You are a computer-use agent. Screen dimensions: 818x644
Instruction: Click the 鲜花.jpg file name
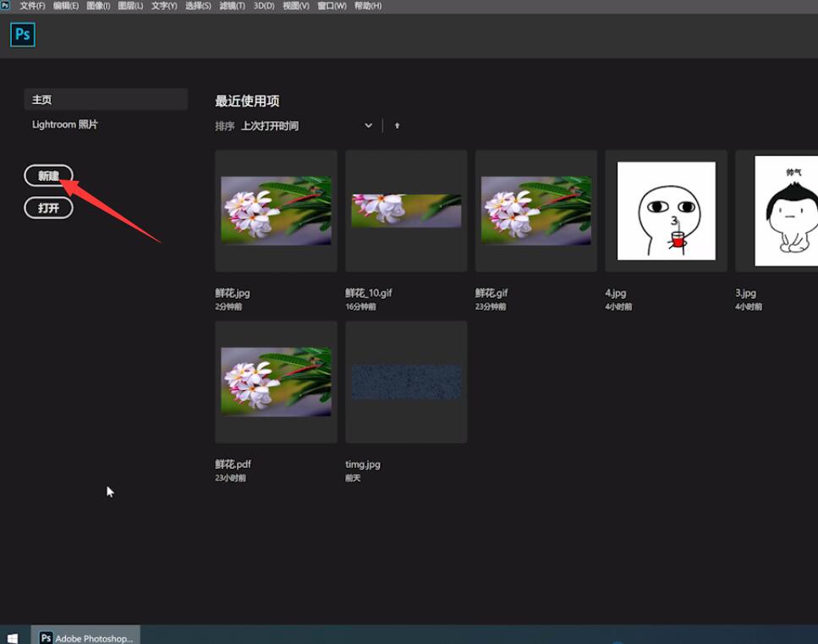pos(232,293)
